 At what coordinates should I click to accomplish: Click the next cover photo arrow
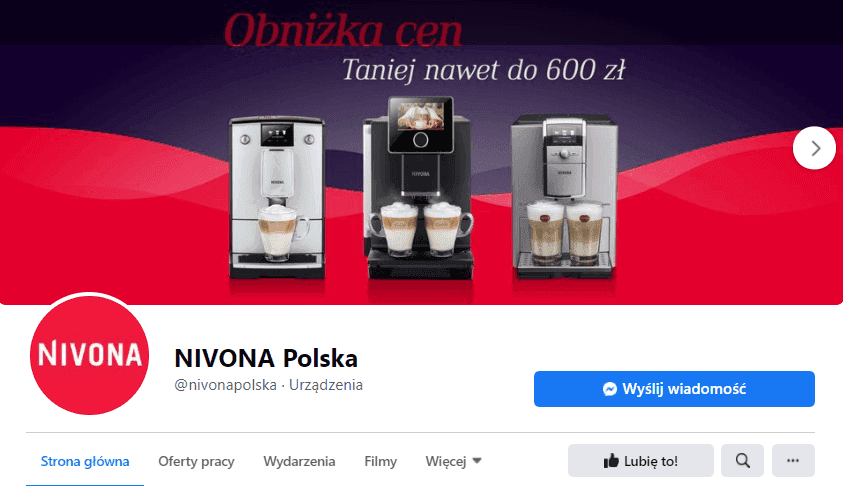[814, 148]
